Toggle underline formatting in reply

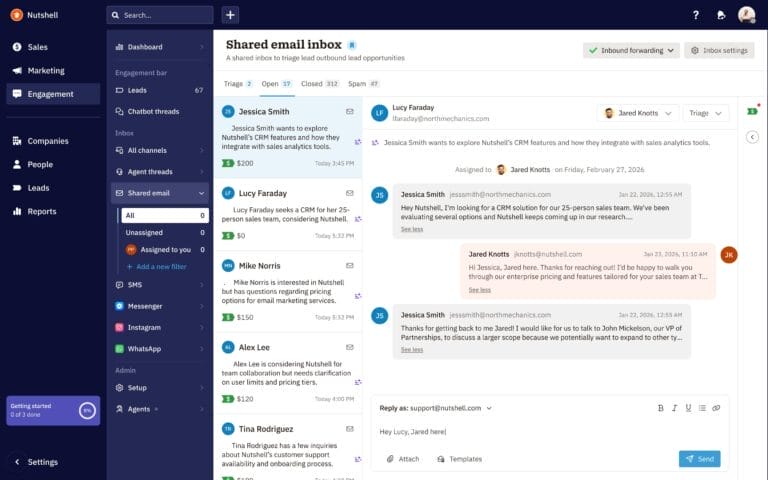click(688, 408)
